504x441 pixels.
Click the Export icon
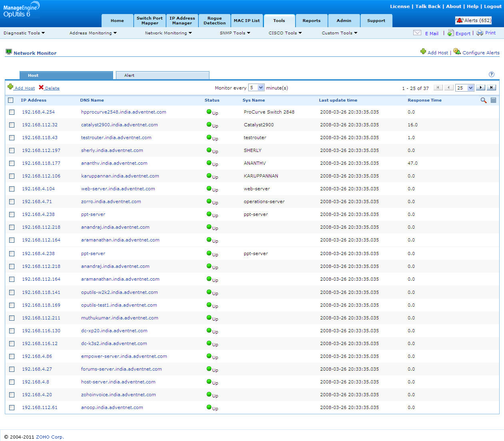(x=450, y=33)
